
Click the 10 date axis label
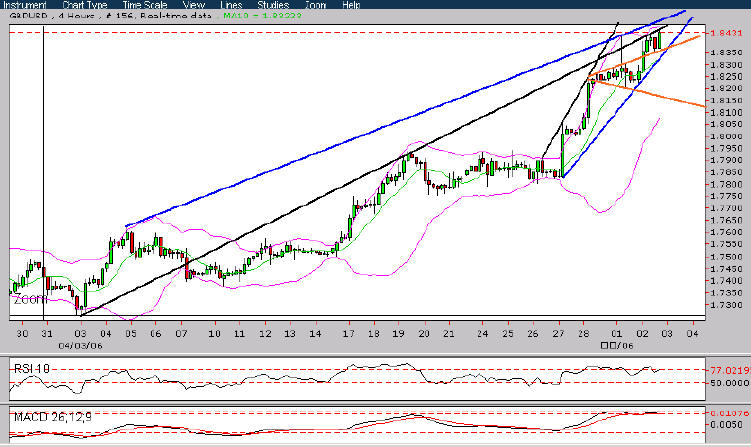coord(215,333)
